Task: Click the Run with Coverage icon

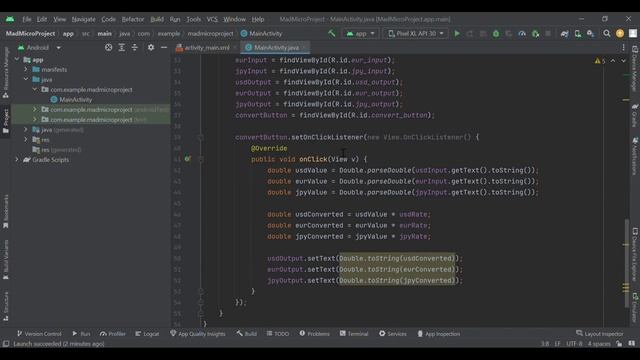Action: pos(509,33)
